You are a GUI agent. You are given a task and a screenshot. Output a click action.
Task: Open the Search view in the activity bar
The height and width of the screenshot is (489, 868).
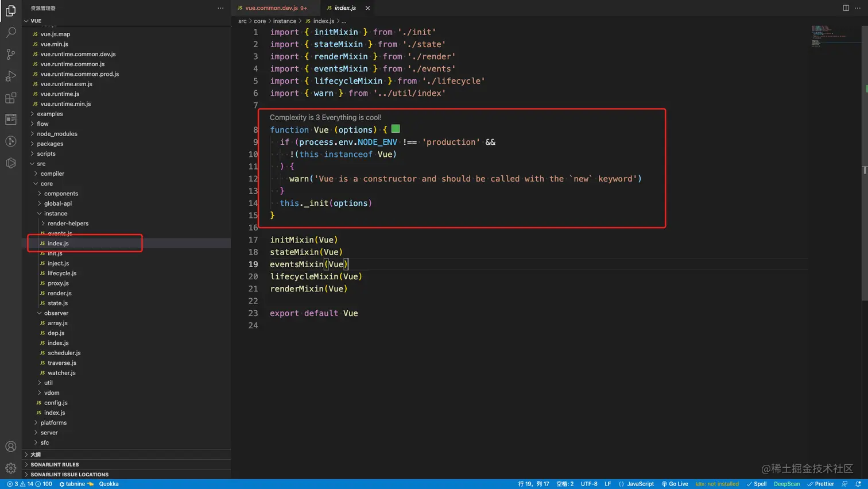tap(10, 32)
